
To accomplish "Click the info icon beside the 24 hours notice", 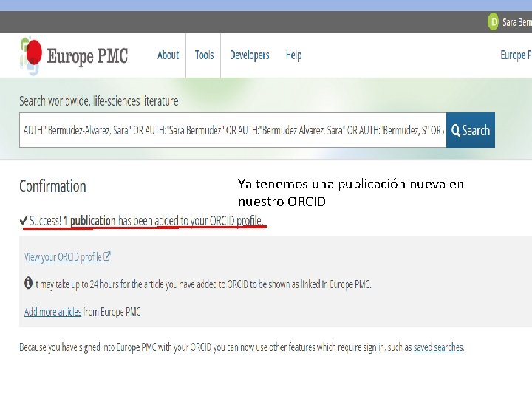I will click(x=29, y=282).
